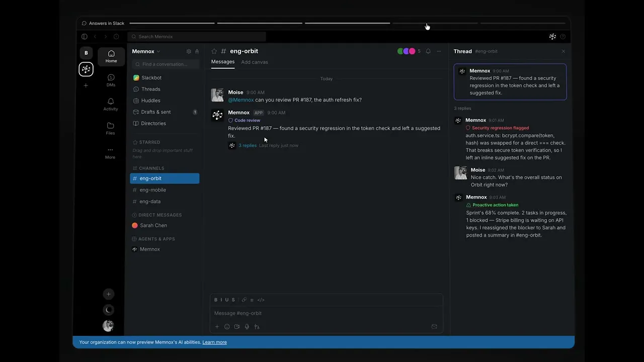Image resolution: width=644 pixels, height=362 pixels.
Task: Collapse the Direct Messages section
Action: click(x=157, y=215)
